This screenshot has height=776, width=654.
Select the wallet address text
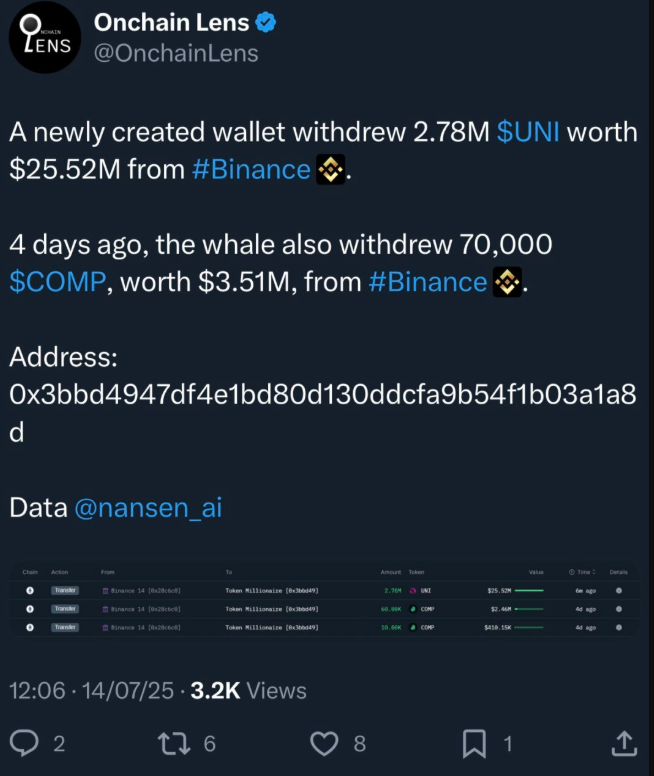(323, 413)
